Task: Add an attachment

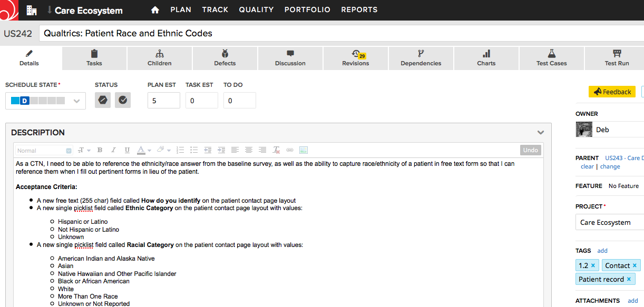Action: (633, 301)
